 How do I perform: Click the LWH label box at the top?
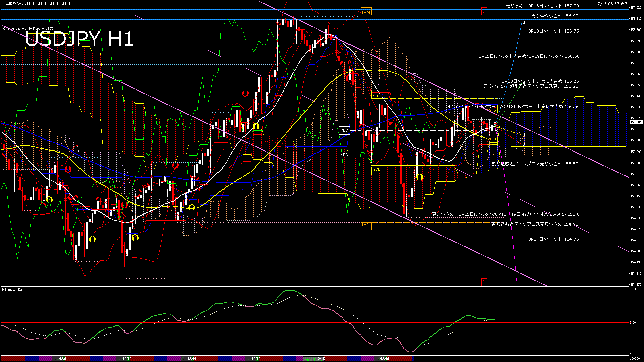pos(366,12)
